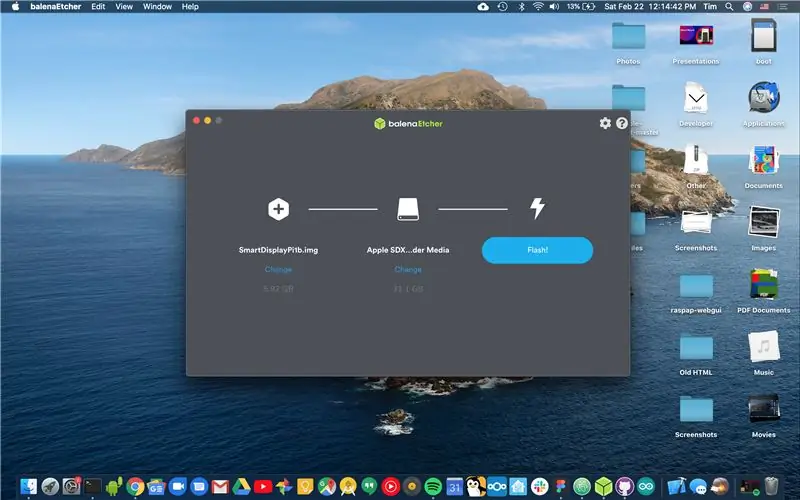Viewport: 800px width, 500px height.
Task: Select the Old HTML folder on desktop
Action: (696, 354)
